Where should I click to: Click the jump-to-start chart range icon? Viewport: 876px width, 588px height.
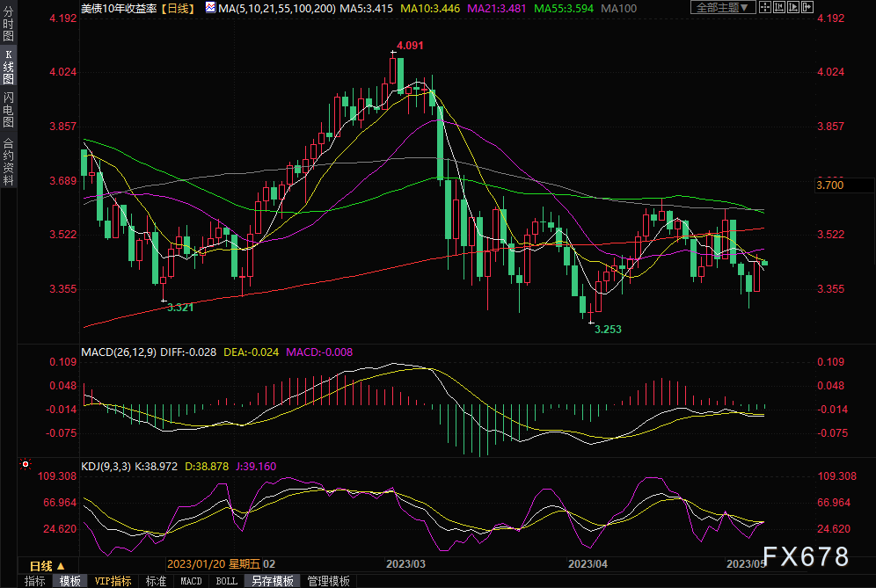click(x=779, y=7)
